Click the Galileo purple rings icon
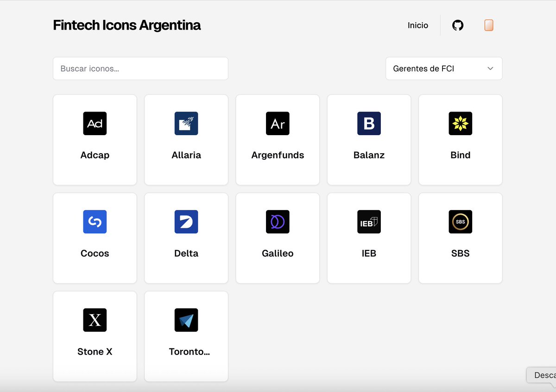This screenshot has width=556, height=392. (278, 222)
